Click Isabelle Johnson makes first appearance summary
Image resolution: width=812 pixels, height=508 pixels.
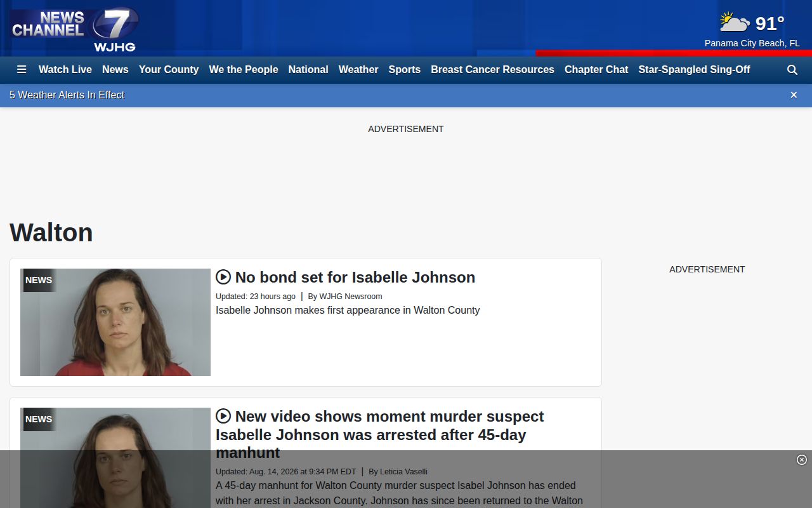[348, 310]
